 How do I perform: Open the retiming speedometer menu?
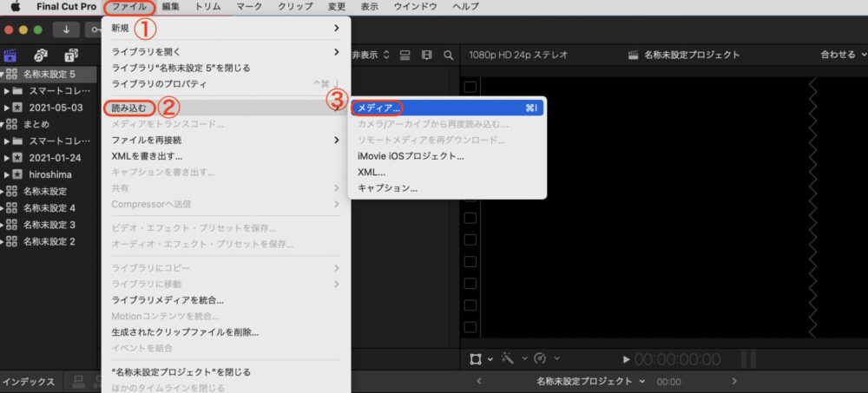[540, 358]
